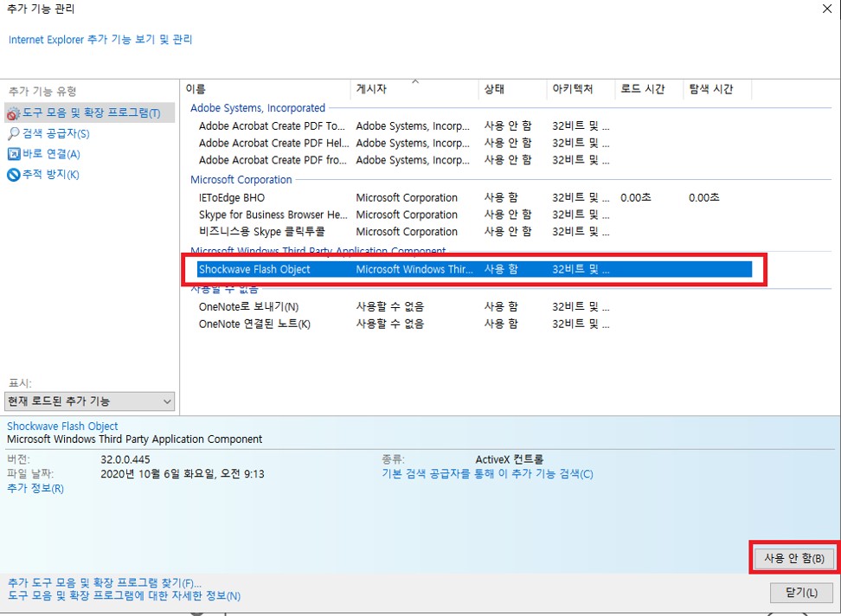The image size is (841, 616).
Task: Click the Shockwave Flash Object status 사용 함
Action: (501, 269)
